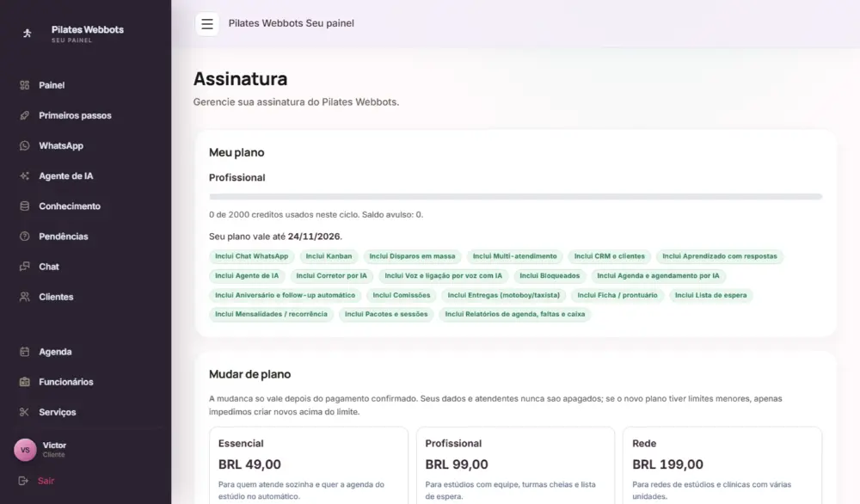Screen dimensions: 860x504
Task: Click the Serviços scissors icon
Action: point(25,412)
